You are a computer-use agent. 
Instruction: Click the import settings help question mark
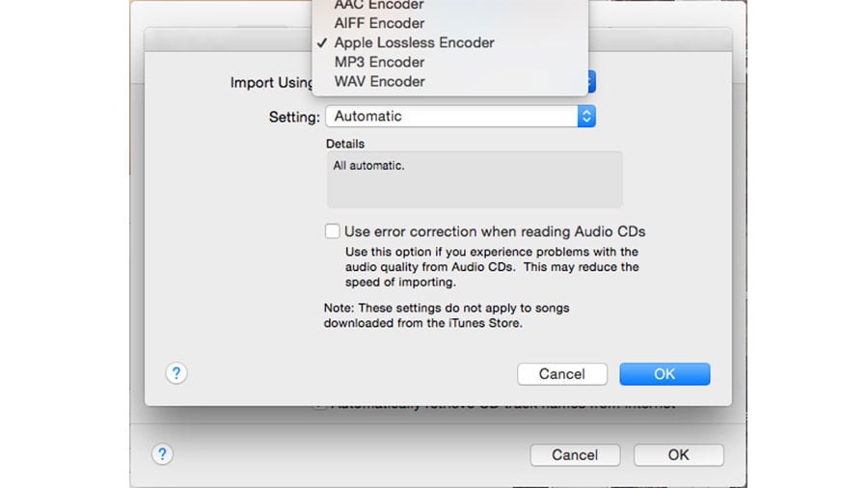point(176,373)
